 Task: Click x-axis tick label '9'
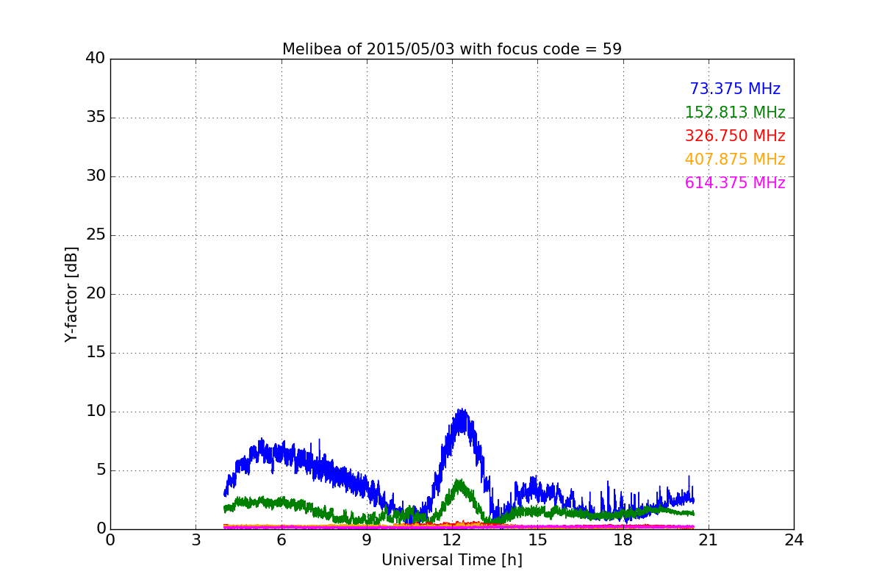367,540
